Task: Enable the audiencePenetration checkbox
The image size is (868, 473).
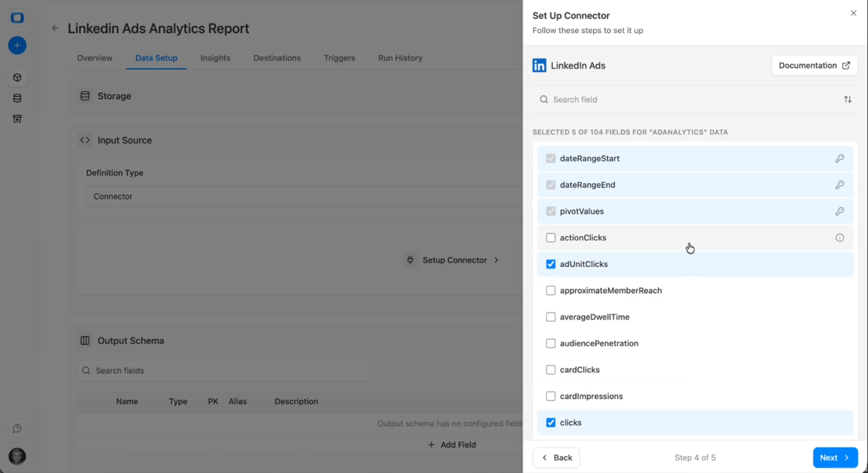Action: click(x=551, y=343)
